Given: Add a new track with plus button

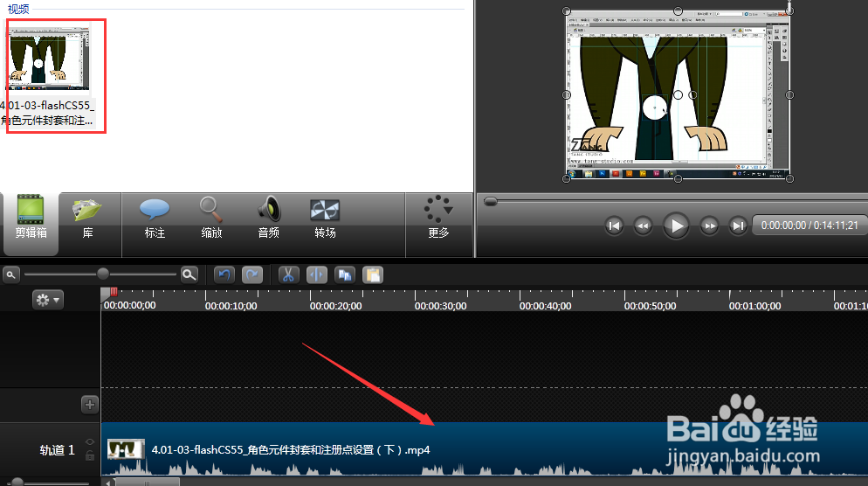Looking at the screenshot, I should click(90, 405).
